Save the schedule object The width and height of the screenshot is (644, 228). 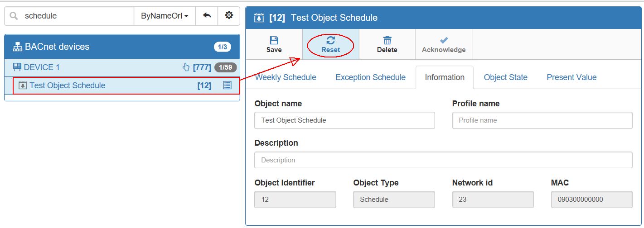click(x=274, y=44)
